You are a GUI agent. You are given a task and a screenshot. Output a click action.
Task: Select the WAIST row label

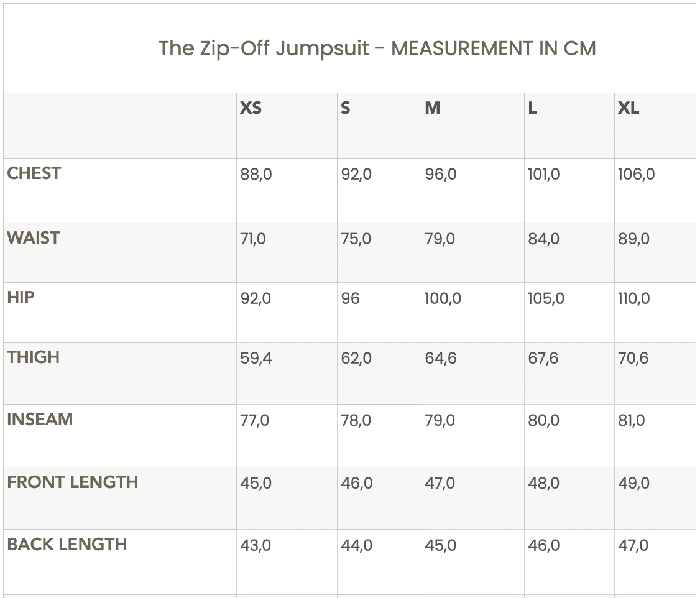point(34,238)
